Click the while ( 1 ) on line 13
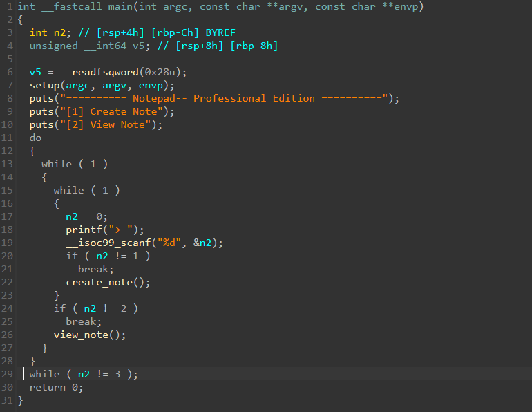This screenshot has width=532, height=412. [75, 165]
